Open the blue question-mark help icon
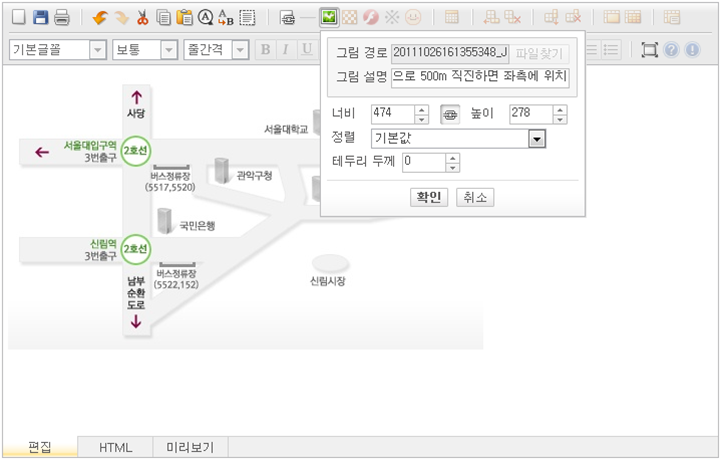This screenshot has width=720, height=459. (x=671, y=50)
